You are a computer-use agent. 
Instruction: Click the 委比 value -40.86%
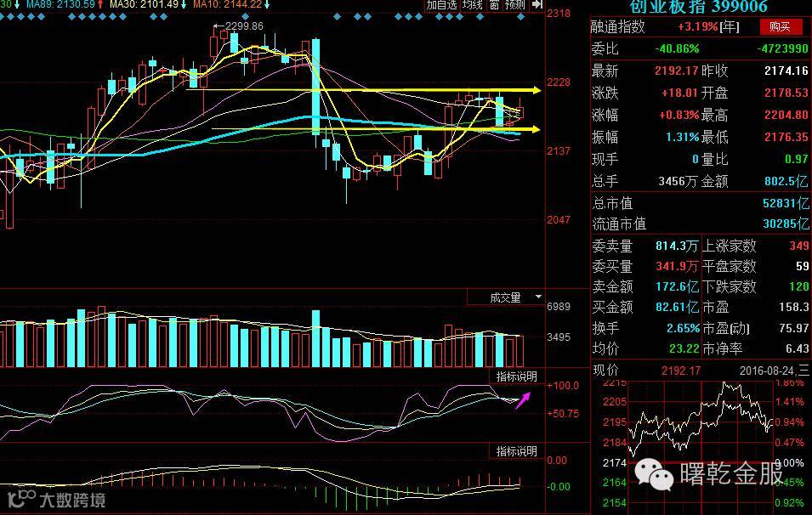[x=677, y=48]
